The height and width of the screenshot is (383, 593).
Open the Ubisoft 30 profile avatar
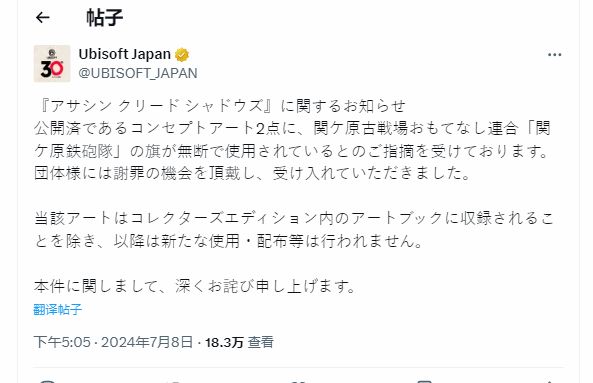pyautogui.click(x=52, y=64)
